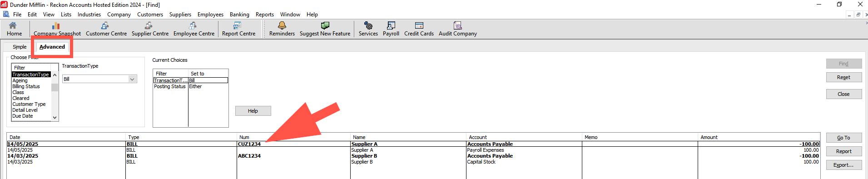Image resolution: width=868 pixels, height=179 pixels.
Task: Click Suggest New Feature icon
Action: click(x=325, y=29)
